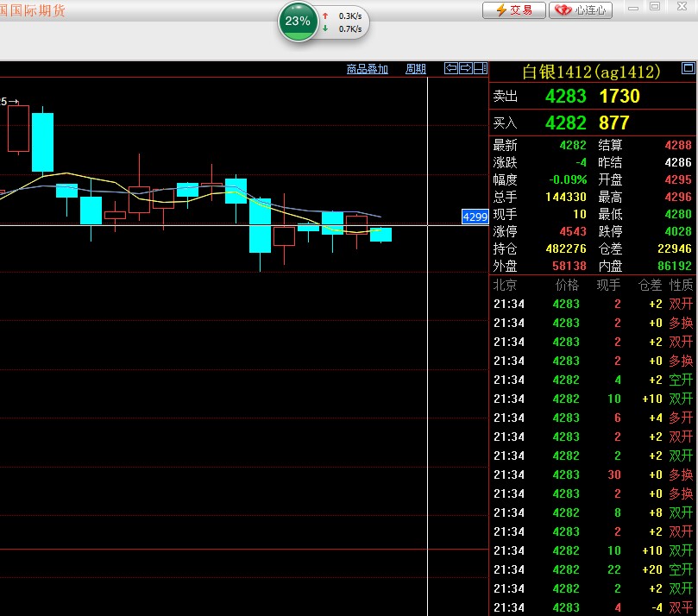698x616 pixels.
Task: Click the green 23% circular indicator
Action: (x=298, y=22)
